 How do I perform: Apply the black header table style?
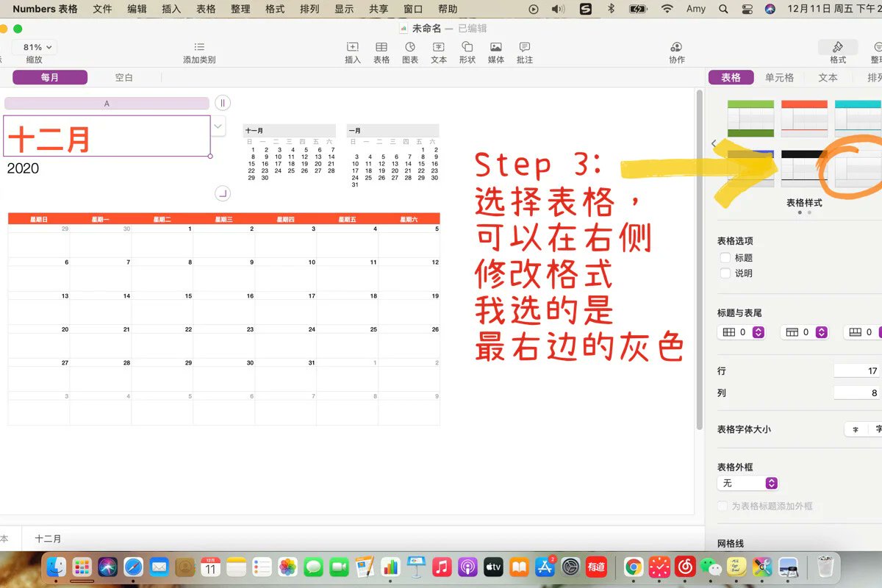coord(804,168)
